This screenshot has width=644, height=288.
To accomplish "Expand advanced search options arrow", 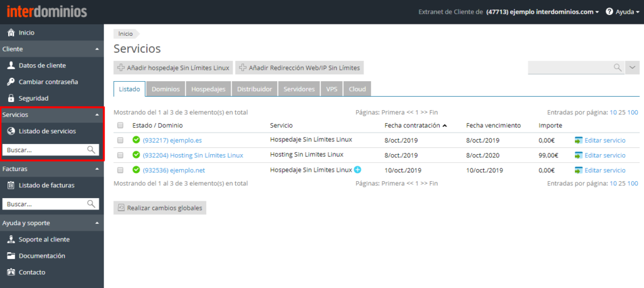I will [632, 67].
